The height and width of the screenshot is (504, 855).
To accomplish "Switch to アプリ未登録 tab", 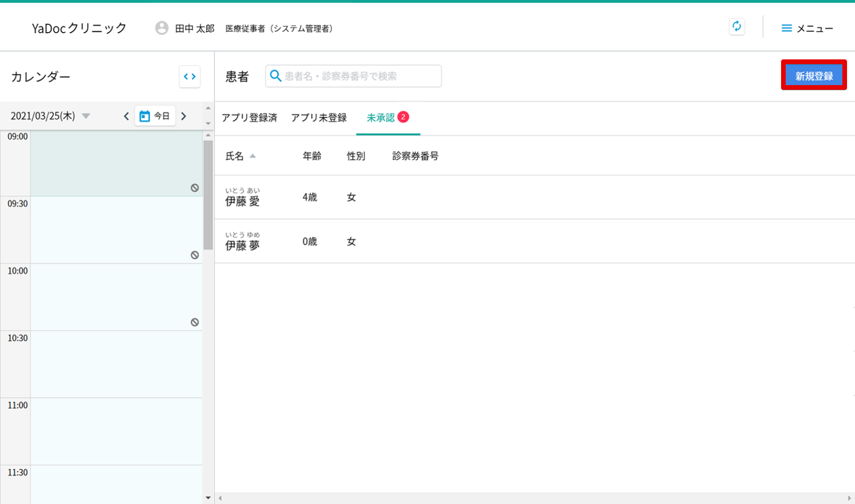I will coord(319,118).
